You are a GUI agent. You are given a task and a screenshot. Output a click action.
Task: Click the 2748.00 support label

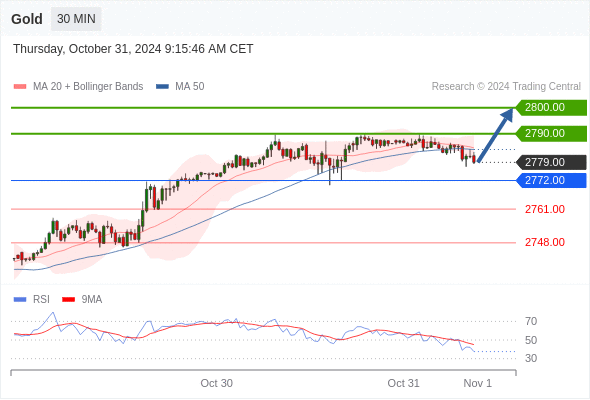[x=545, y=242]
